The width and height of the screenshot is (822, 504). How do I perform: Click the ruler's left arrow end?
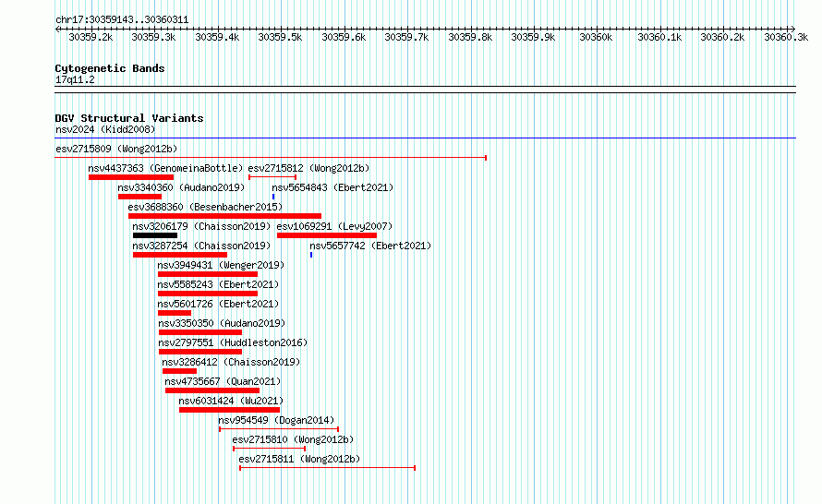coord(57,29)
